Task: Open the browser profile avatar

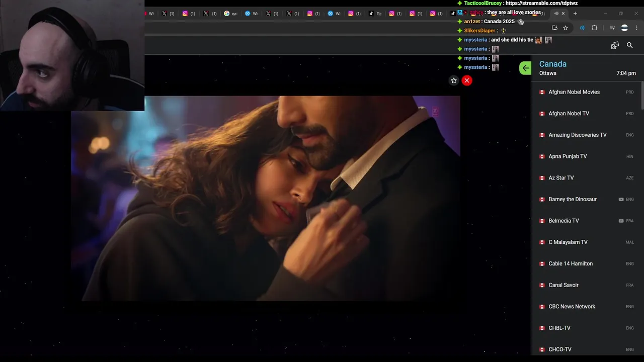Action: pos(624,28)
